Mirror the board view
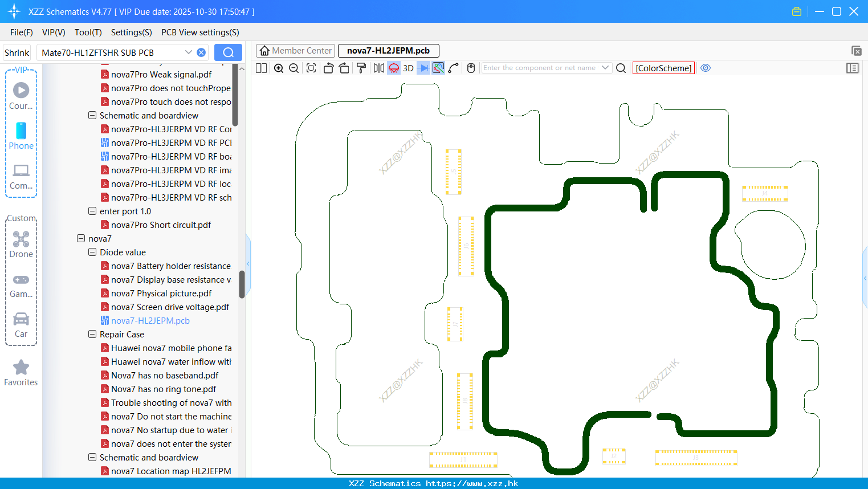This screenshot has height=489, width=868. 378,68
